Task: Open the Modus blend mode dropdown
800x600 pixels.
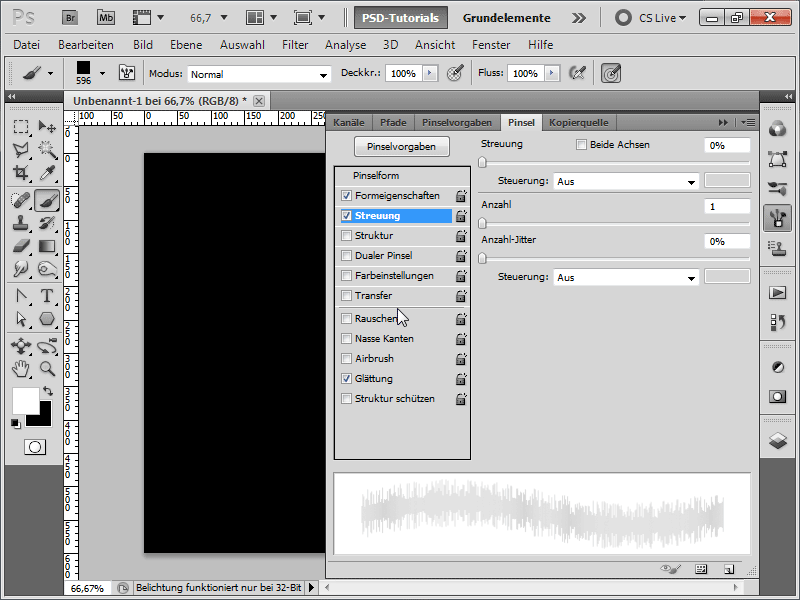Action: point(259,74)
